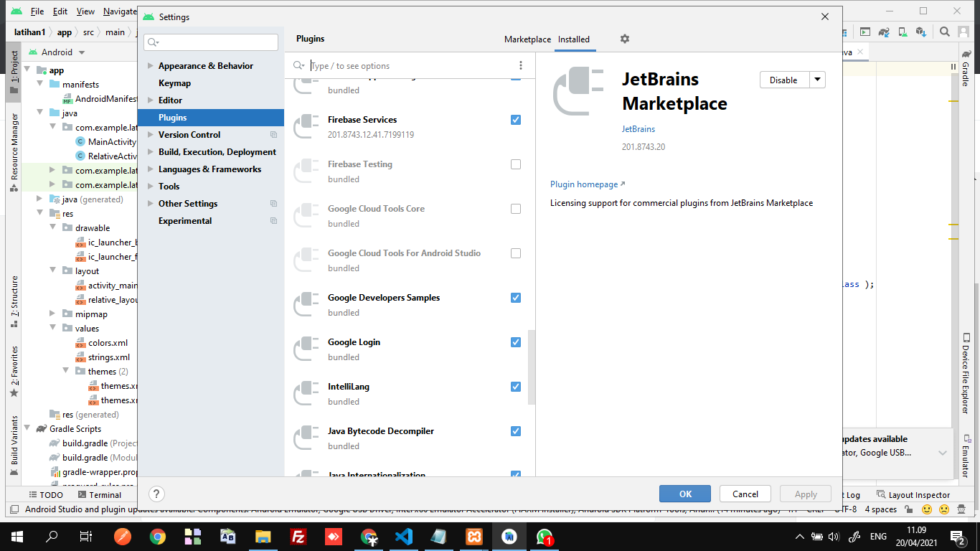The image size is (980, 551).
Task: Enable the Google Cloud Tools Core checkbox
Action: [x=516, y=209]
